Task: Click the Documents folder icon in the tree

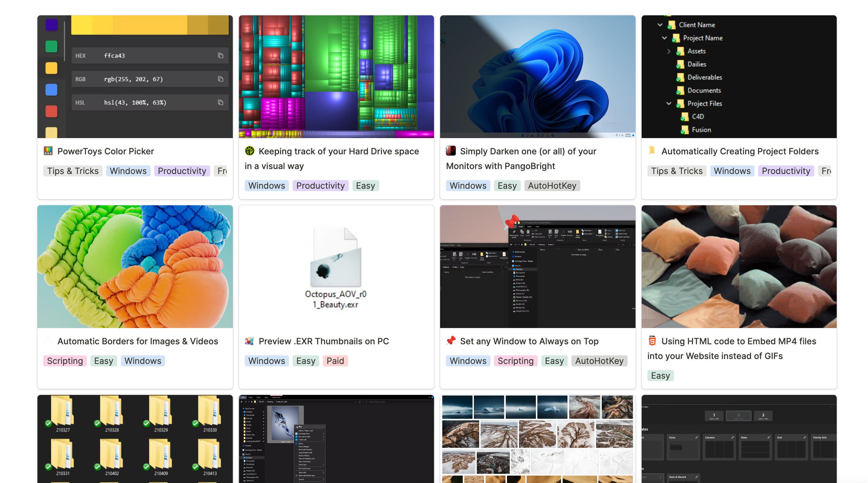Action: [680, 91]
